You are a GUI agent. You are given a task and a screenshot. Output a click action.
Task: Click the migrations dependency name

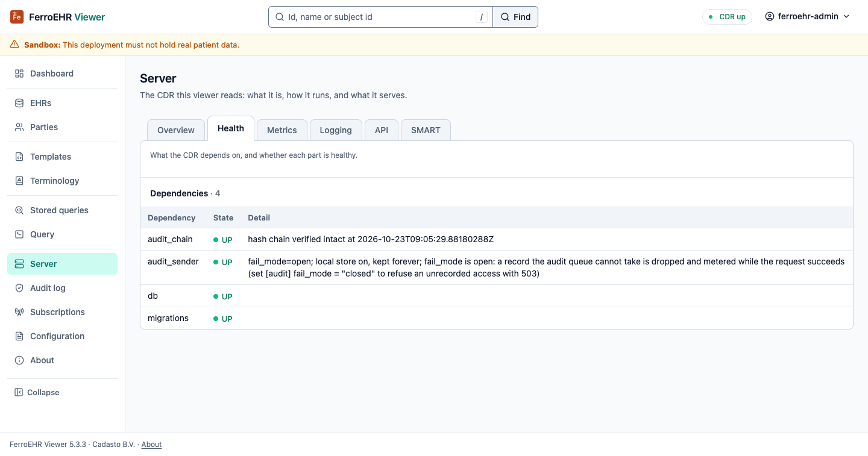(x=168, y=318)
